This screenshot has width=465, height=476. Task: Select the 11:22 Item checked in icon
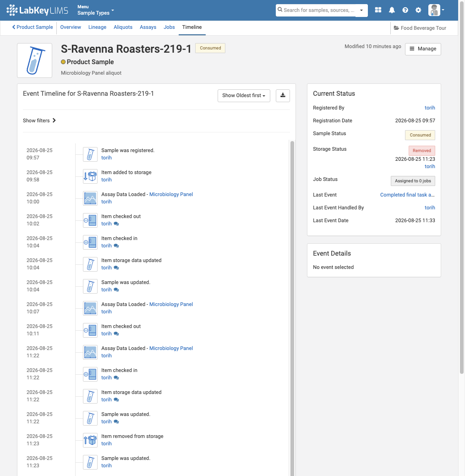pyautogui.click(x=90, y=374)
